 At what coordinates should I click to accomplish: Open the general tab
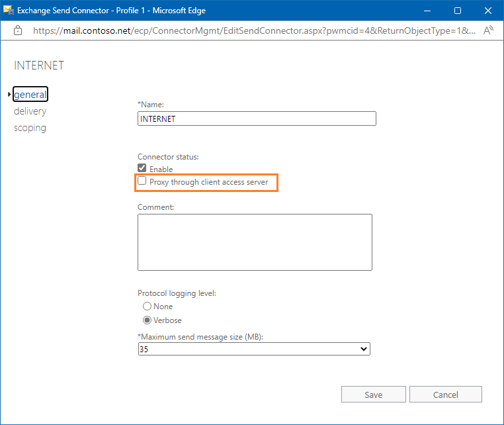pyautogui.click(x=30, y=94)
